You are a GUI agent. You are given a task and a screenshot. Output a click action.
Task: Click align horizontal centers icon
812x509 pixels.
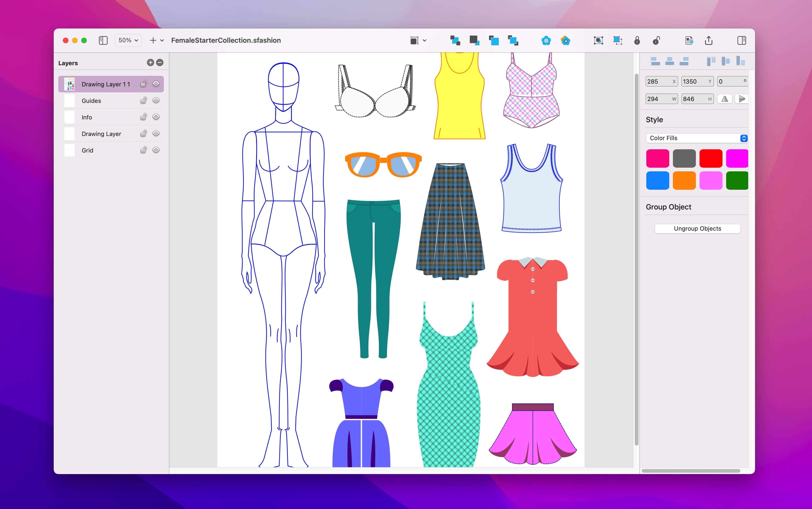point(670,61)
